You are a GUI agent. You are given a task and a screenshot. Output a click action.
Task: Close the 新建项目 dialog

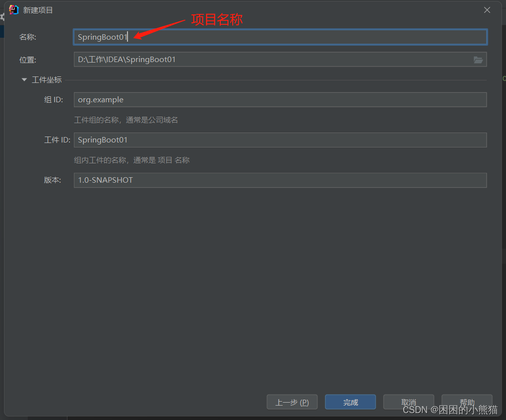click(487, 10)
